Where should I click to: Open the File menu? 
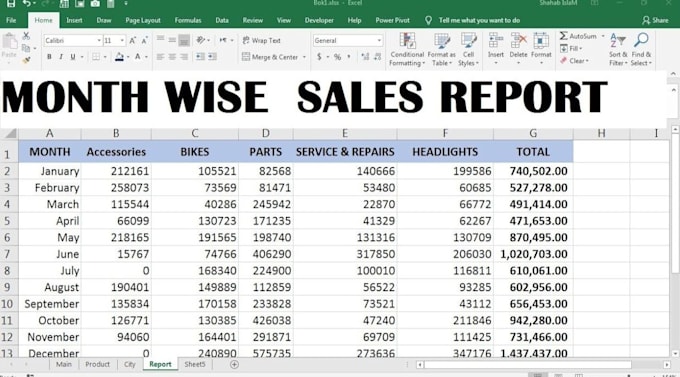11,20
